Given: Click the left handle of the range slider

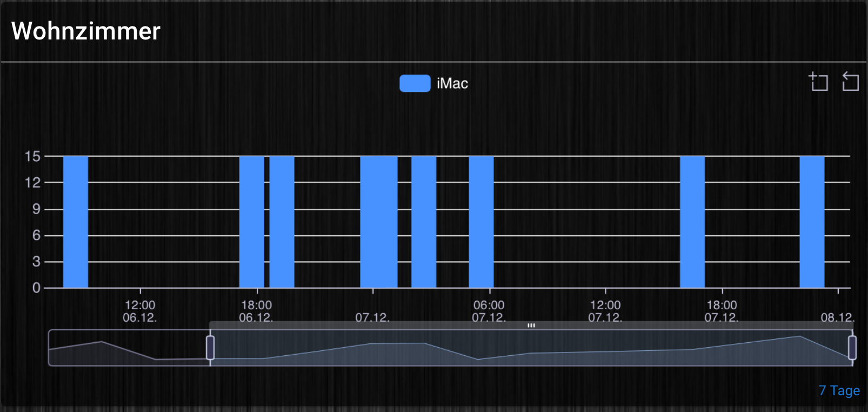Looking at the screenshot, I should coord(210,348).
